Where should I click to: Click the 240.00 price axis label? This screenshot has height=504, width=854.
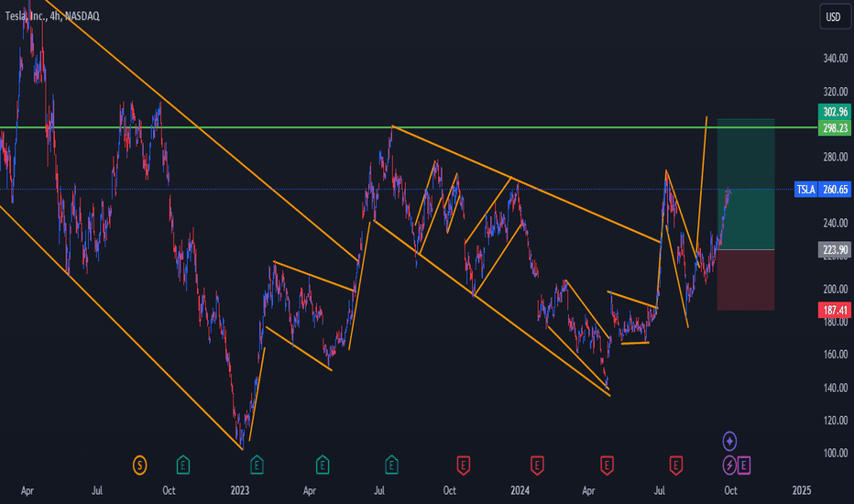835,223
